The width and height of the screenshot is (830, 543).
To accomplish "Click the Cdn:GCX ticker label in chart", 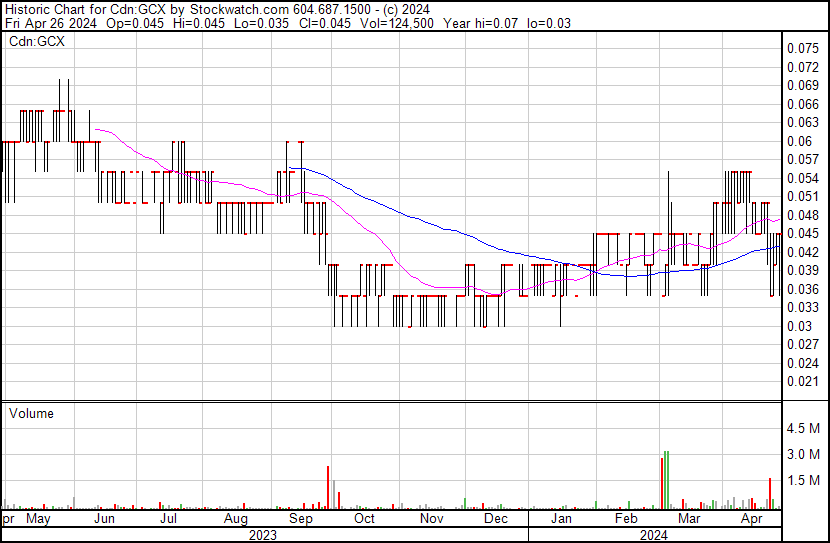I will [x=36, y=42].
